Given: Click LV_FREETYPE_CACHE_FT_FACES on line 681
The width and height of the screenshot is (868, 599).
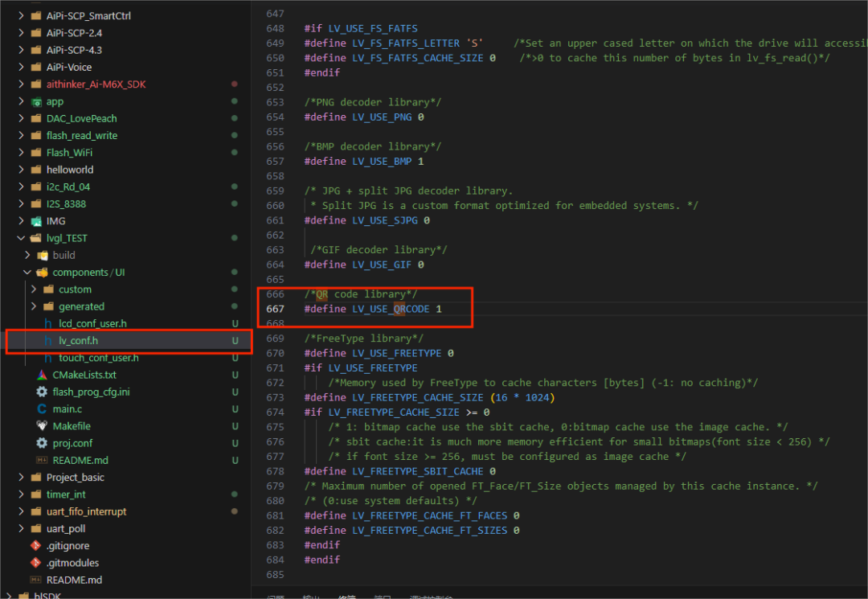Looking at the screenshot, I should click(x=429, y=515).
